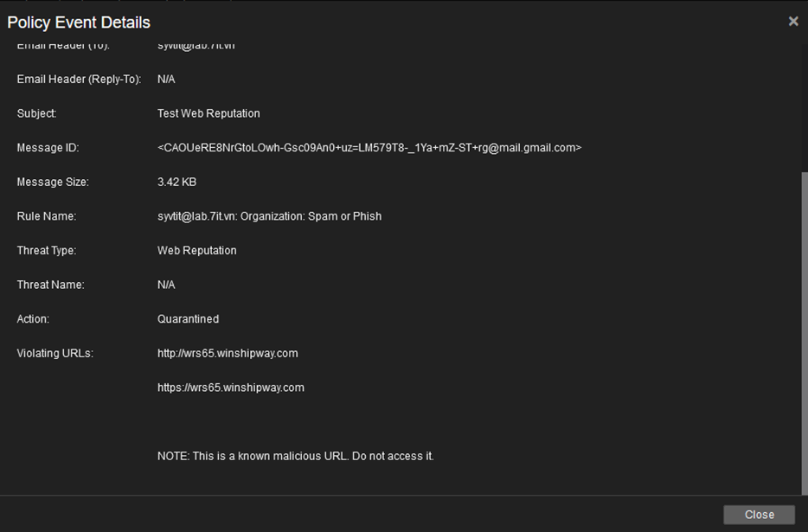The height and width of the screenshot is (532, 808).
Task: Click the Subject value Test Web Reputation
Action: coord(208,113)
